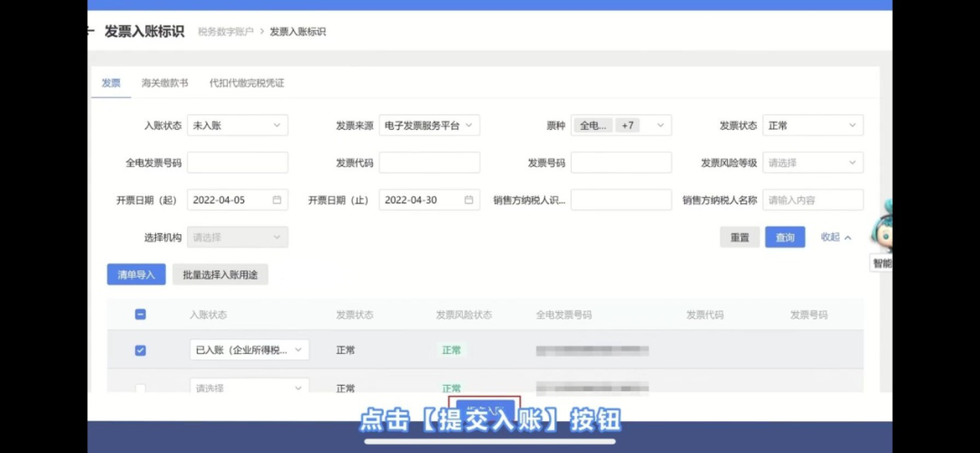Expand the 发票风险等级 dropdown
Image resolution: width=980 pixels, height=453 pixels.
click(812, 162)
